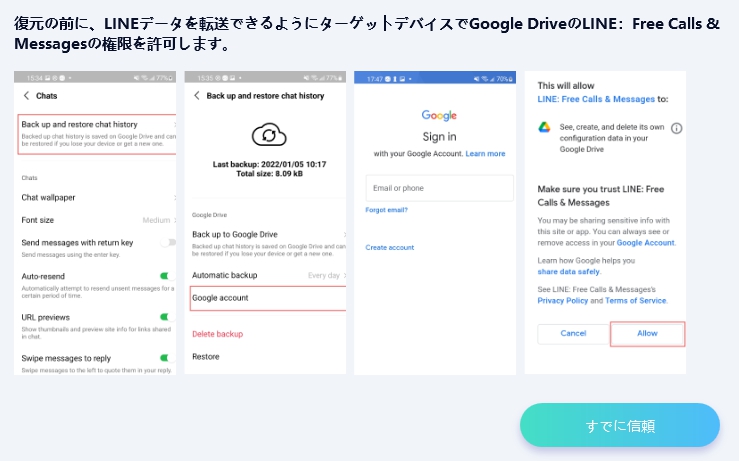Click the info circle beside Drive permission
The height and width of the screenshot is (461, 739).
676,128
